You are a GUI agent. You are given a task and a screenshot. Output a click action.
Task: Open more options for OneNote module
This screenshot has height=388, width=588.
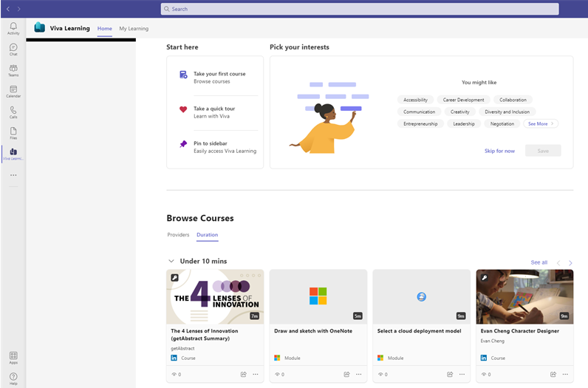click(358, 374)
